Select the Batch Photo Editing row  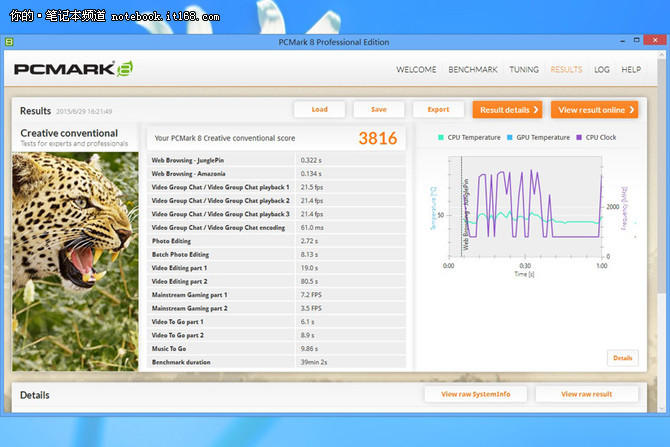point(276,254)
